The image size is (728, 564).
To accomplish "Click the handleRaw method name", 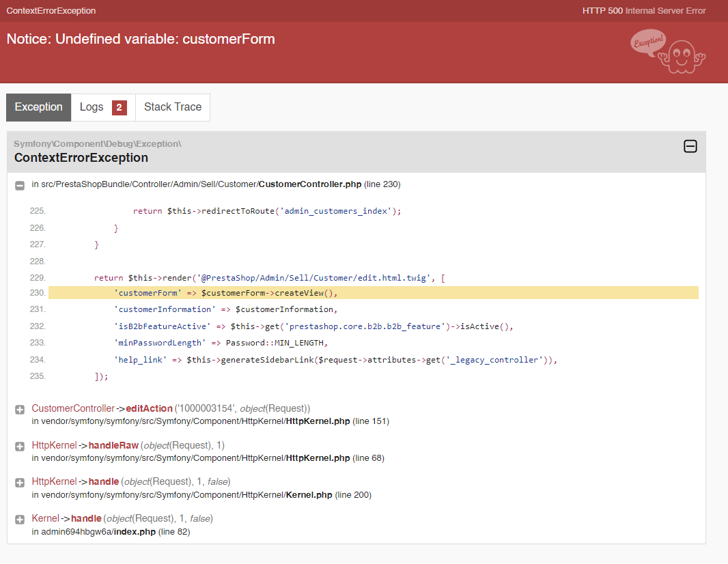I will (x=113, y=445).
